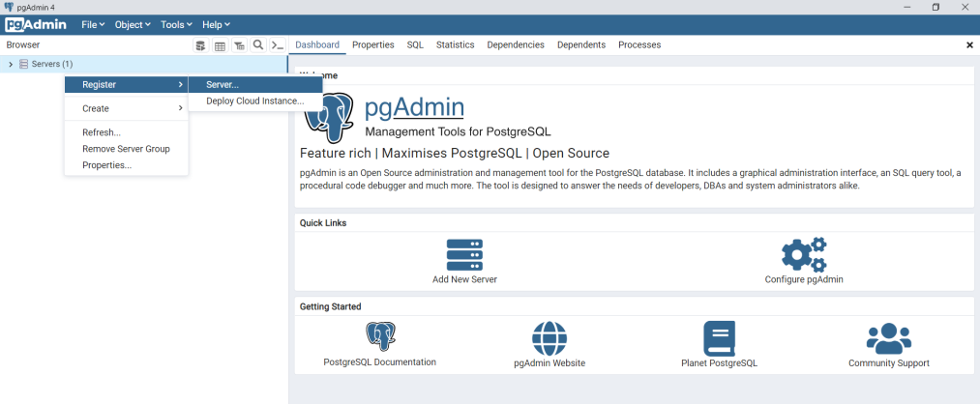
Task: Click the Quick Links heading
Action: (x=323, y=223)
